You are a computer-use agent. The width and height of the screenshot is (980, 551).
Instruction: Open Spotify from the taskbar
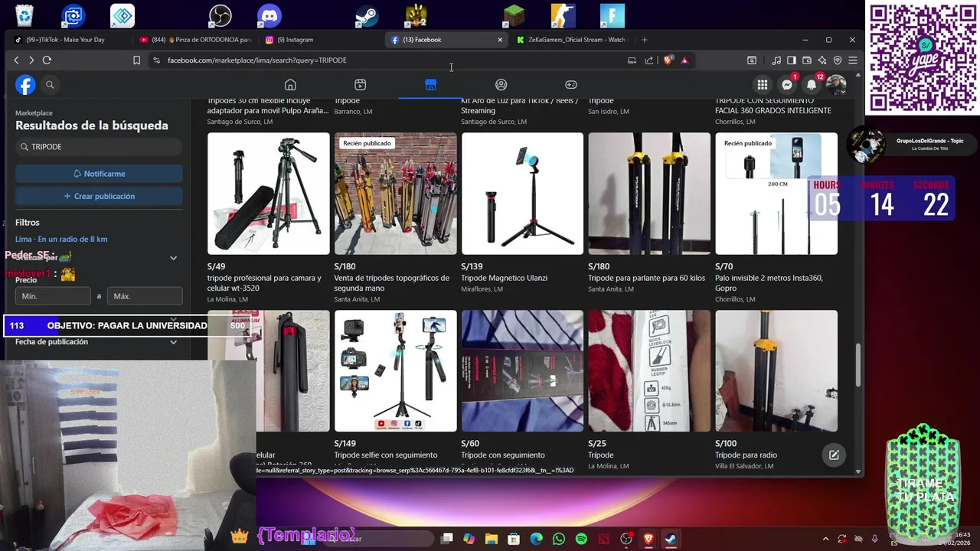(581, 539)
